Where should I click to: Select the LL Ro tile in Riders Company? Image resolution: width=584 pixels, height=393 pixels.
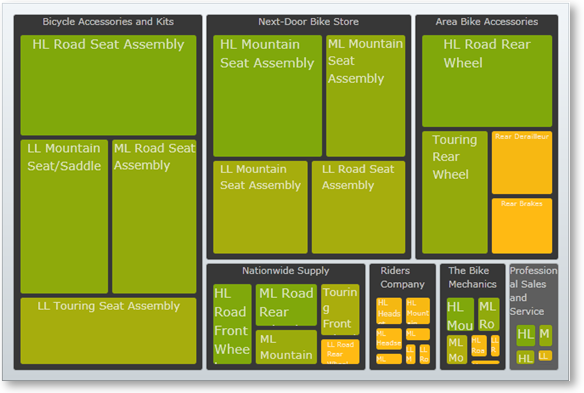[424, 354]
